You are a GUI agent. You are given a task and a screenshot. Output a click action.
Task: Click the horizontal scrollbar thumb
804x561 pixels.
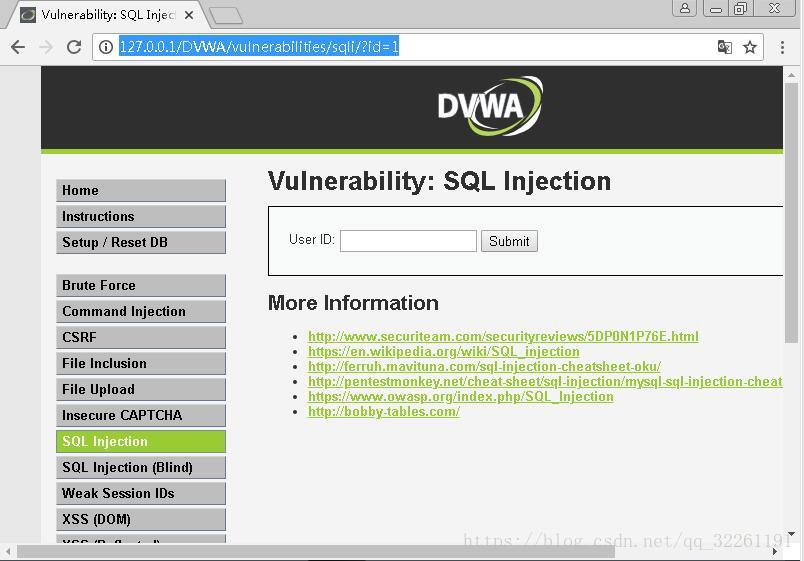pyautogui.click(x=315, y=552)
